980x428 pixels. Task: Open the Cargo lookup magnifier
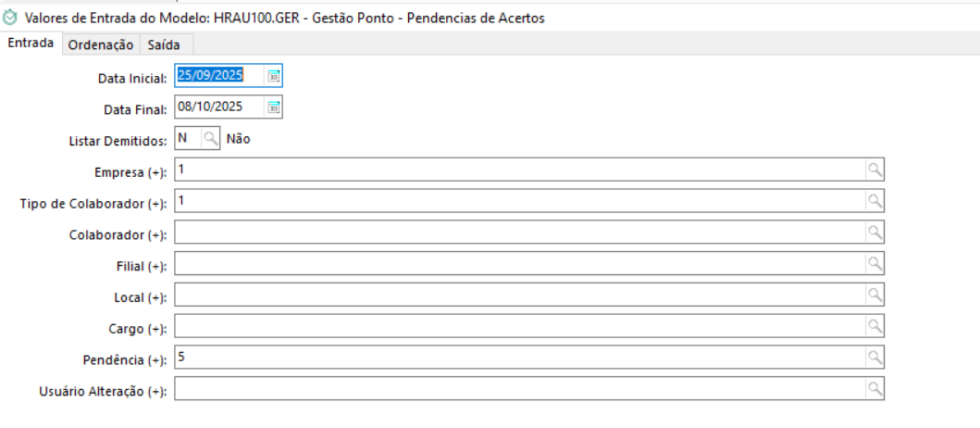(x=874, y=326)
